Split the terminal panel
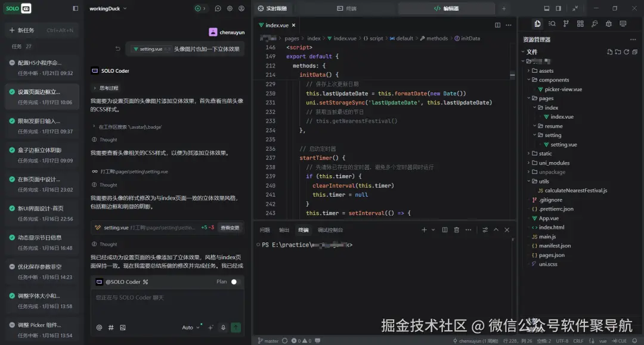The width and height of the screenshot is (644, 345). [444, 230]
